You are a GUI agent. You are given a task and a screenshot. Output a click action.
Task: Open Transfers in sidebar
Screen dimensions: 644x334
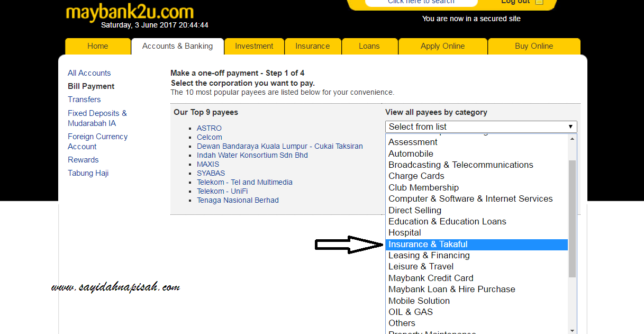pos(84,100)
